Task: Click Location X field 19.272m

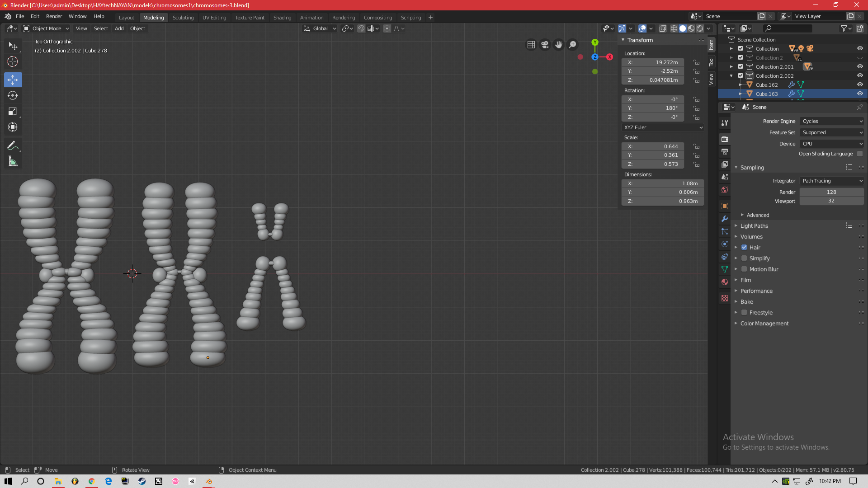Action: pos(653,62)
